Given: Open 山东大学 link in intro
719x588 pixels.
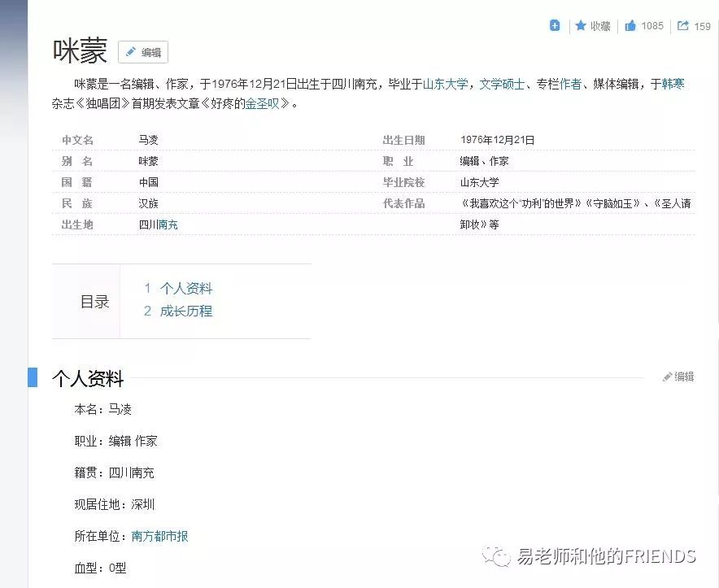Looking at the screenshot, I should coord(445,84).
